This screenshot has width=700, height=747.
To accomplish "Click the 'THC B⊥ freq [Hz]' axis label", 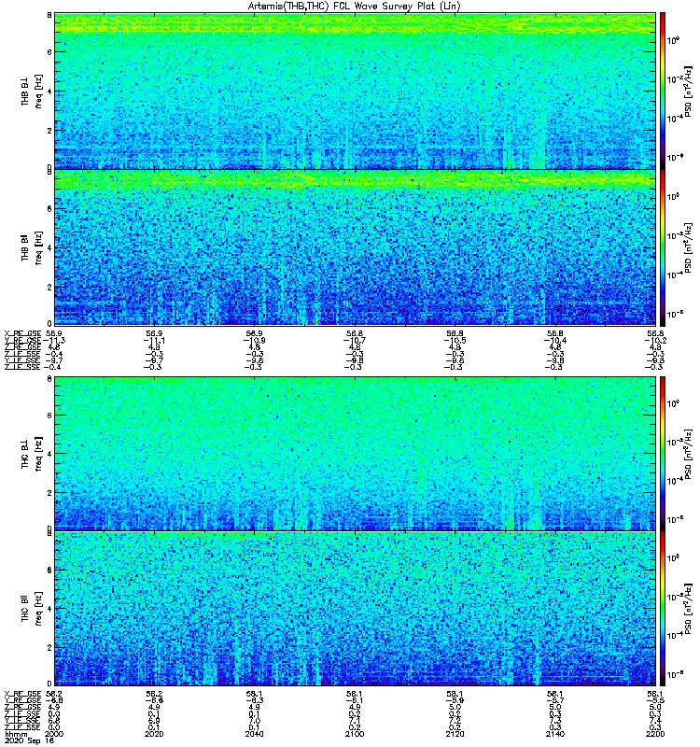I will [32, 453].
